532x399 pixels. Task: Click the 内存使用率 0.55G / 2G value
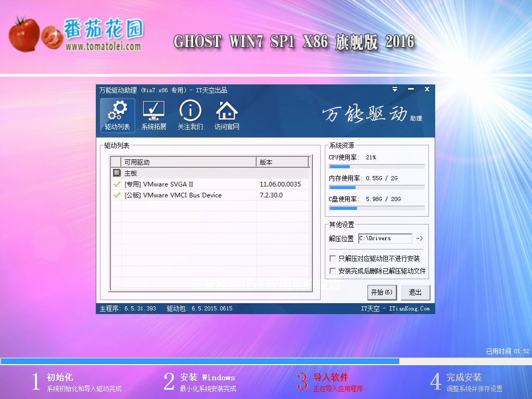point(382,178)
